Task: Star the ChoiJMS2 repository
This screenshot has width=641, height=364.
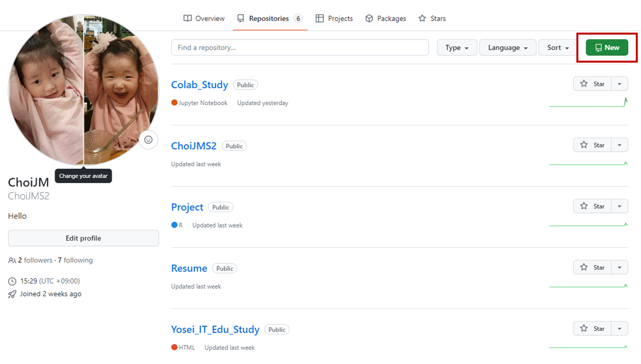Action: (592, 145)
